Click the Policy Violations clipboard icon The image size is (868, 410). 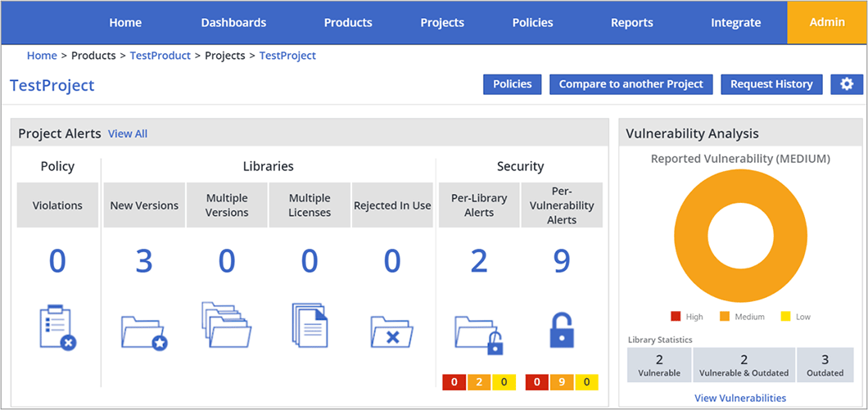(57, 327)
